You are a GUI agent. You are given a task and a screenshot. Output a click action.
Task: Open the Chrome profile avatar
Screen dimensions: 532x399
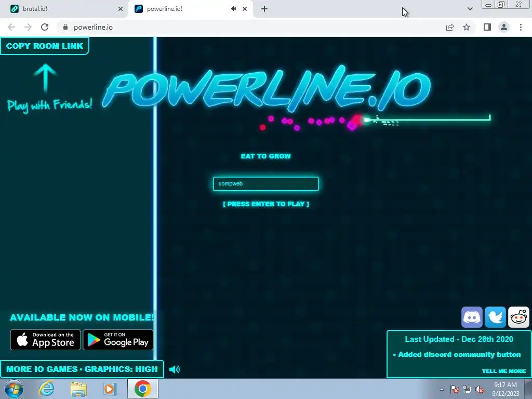tap(504, 27)
